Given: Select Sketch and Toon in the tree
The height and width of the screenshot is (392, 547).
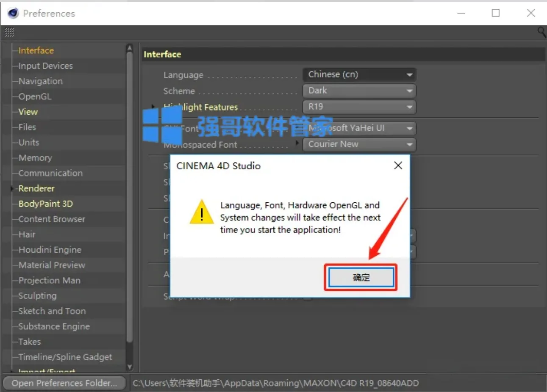Looking at the screenshot, I should pyautogui.click(x=52, y=311).
